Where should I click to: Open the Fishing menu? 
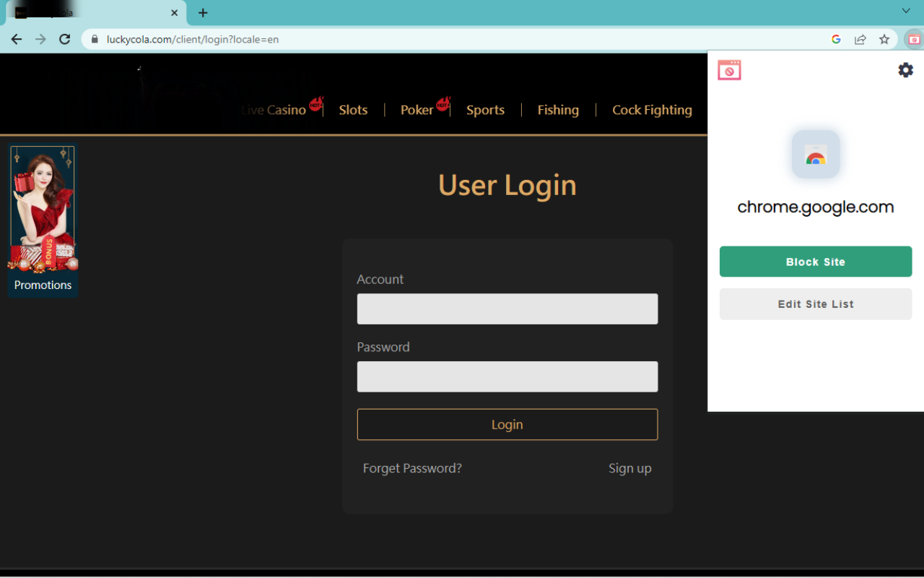tap(558, 110)
